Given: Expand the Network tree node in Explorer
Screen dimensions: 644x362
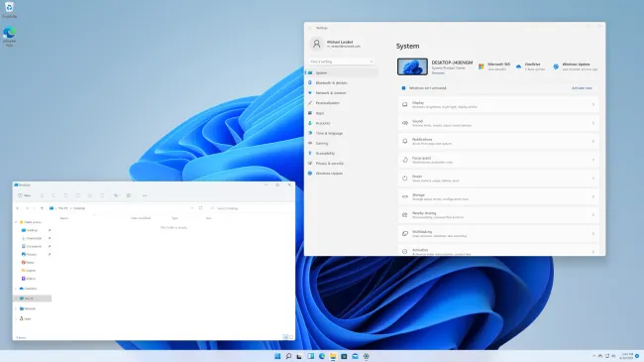Looking at the screenshot, I should pos(17,308).
